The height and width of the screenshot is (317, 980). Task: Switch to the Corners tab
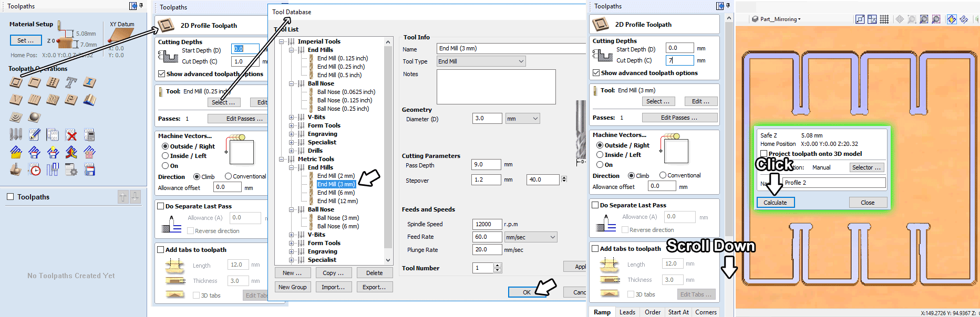[x=706, y=312]
